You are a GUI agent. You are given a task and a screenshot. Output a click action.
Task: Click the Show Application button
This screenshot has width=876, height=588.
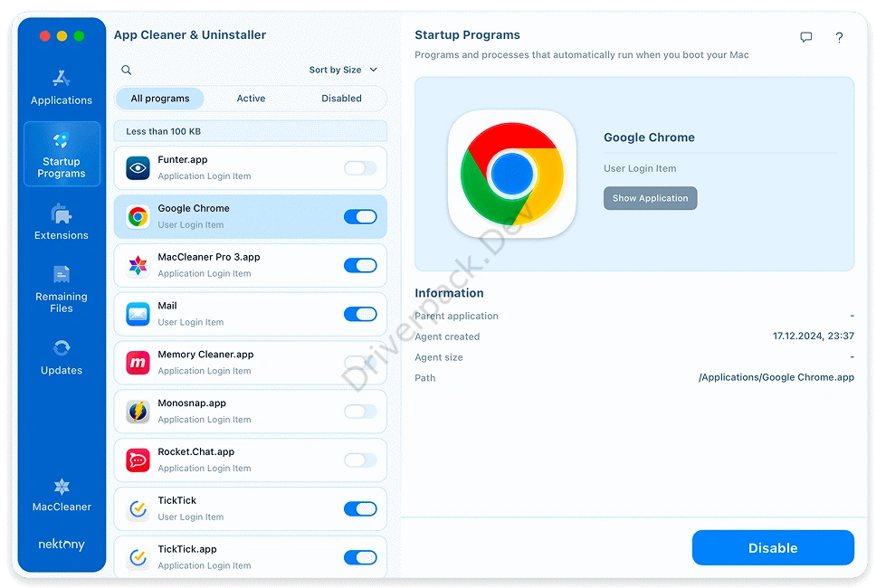pos(651,198)
